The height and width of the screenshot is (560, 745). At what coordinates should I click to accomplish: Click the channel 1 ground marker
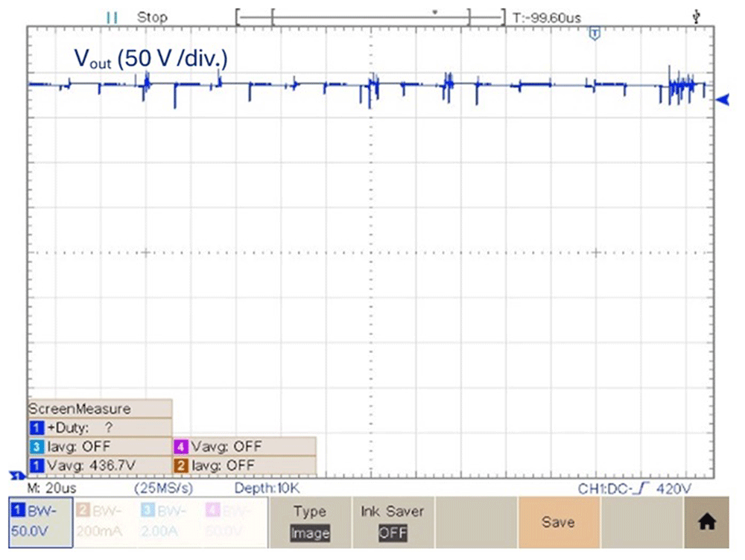tap(18, 475)
